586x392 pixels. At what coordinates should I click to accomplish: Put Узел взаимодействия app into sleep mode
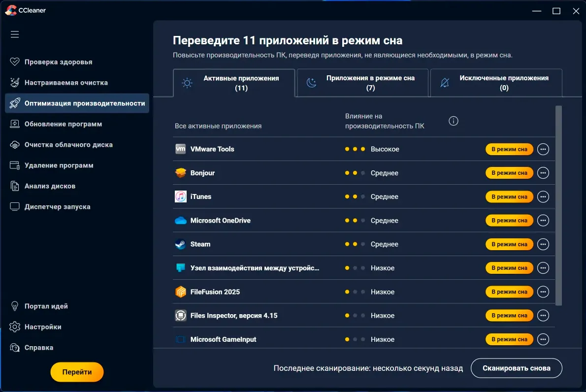[509, 268]
